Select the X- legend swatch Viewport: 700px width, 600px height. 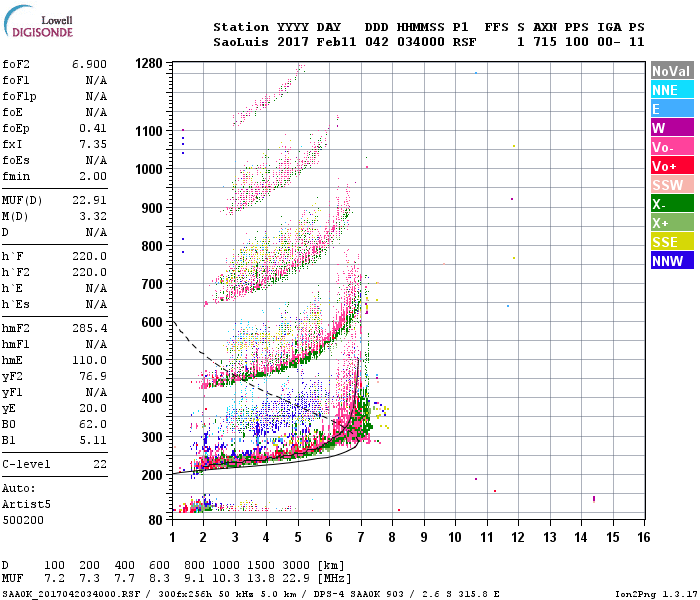point(672,204)
